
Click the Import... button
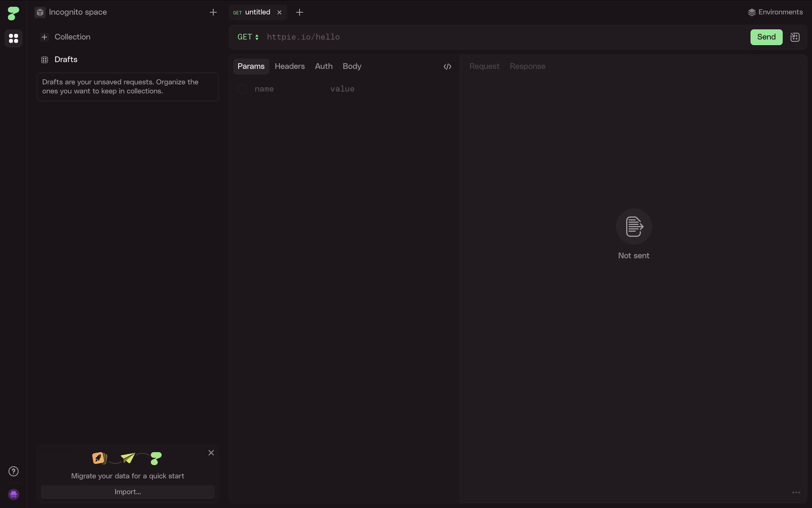click(128, 492)
